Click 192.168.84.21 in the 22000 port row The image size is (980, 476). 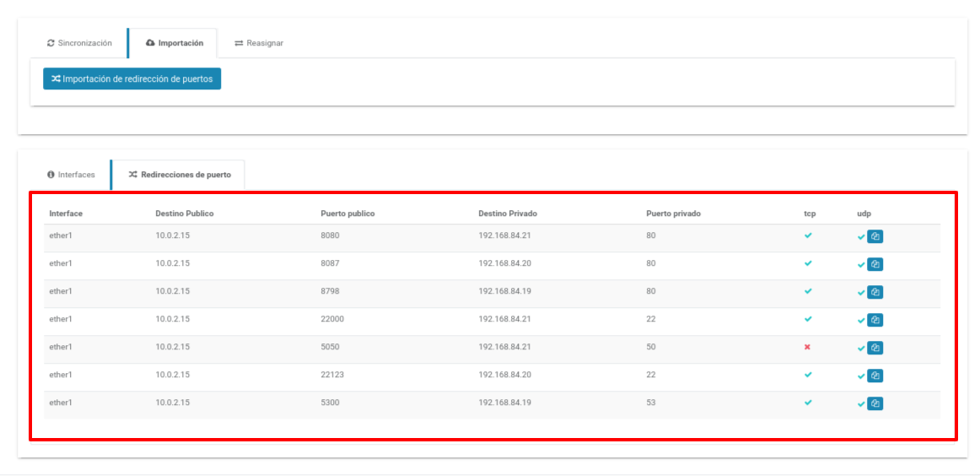(504, 319)
